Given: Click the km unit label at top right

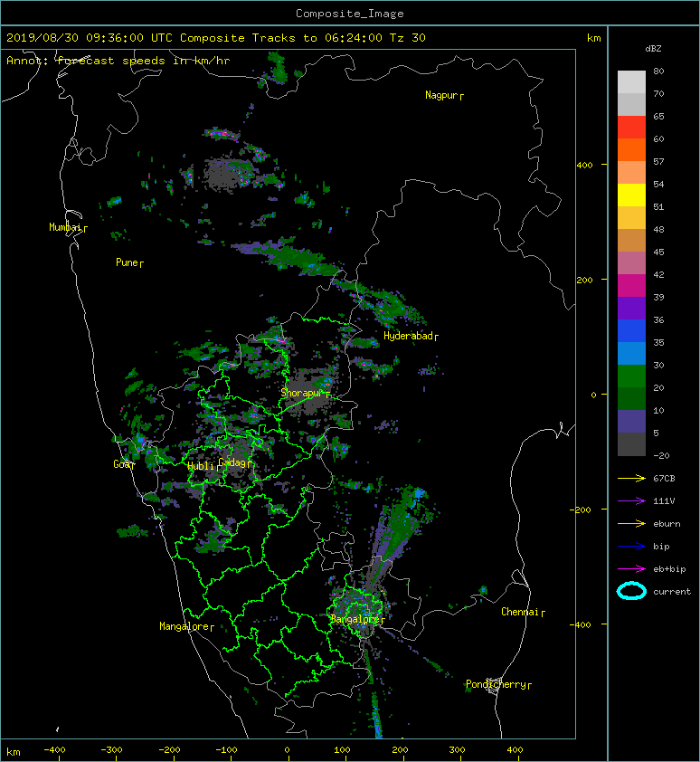Looking at the screenshot, I should pos(594,38).
